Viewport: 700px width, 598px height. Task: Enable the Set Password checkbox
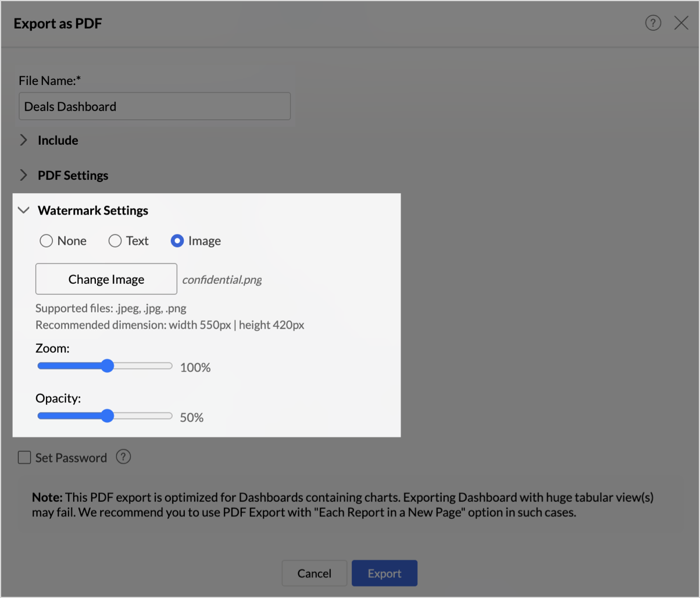coord(24,458)
